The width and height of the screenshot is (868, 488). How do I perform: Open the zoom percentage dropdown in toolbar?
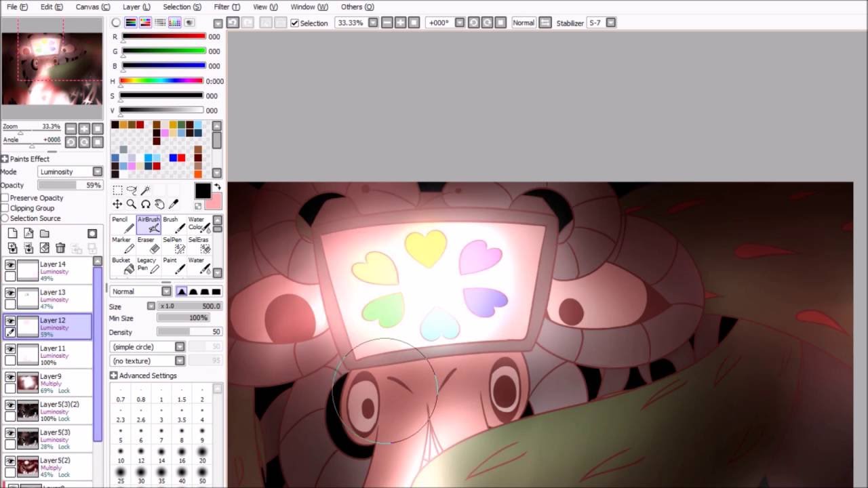click(x=373, y=23)
